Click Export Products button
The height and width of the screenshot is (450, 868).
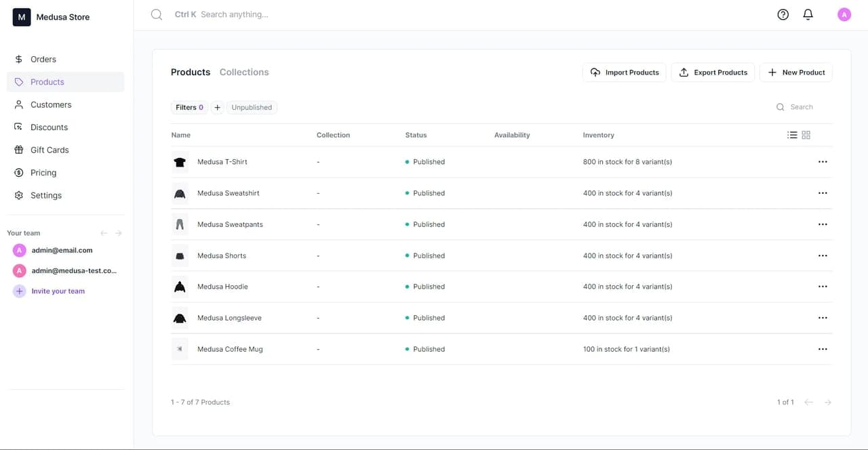(713, 73)
